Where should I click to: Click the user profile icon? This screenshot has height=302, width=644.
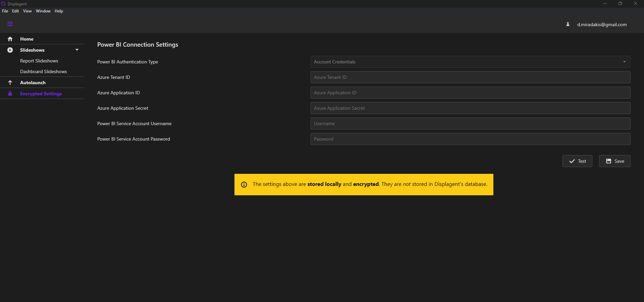coord(568,24)
